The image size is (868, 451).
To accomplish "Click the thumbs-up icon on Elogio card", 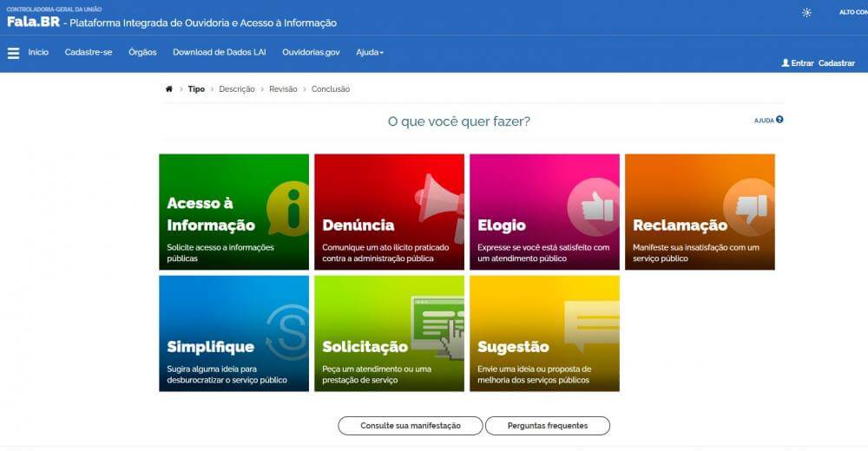I will (x=593, y=207).
